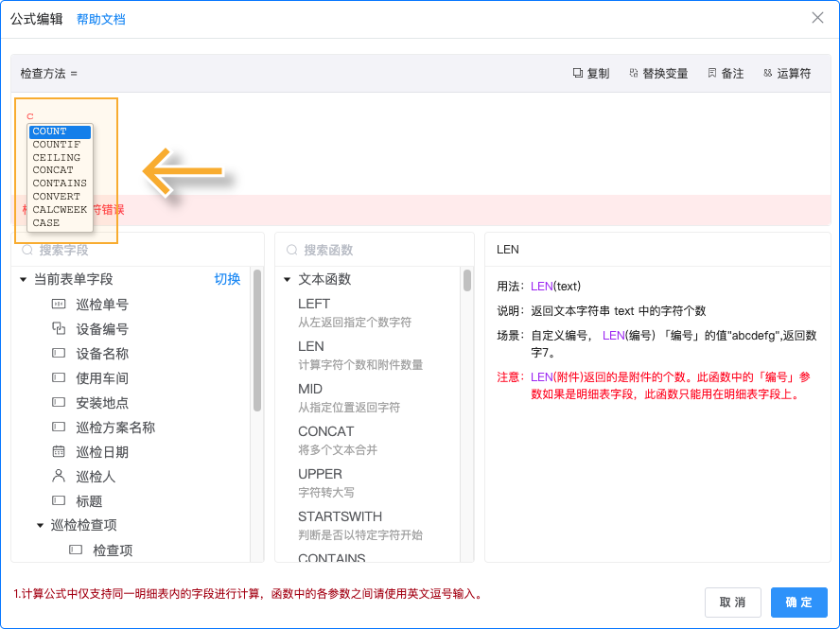Collapse the 文本函数 function category
Image resolution: width=840 pixels, height=629 pixels.
coord(288,279)
